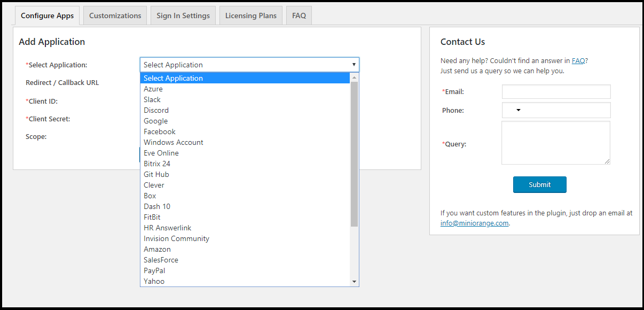Click the info@miniorange.com email link
The width and height of the screenshot is (644, 310).
pyautogui.click(x=474, y=223)
